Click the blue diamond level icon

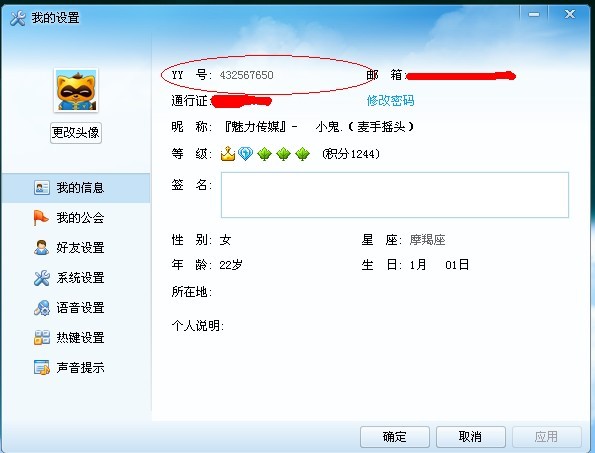coord(246,154)
